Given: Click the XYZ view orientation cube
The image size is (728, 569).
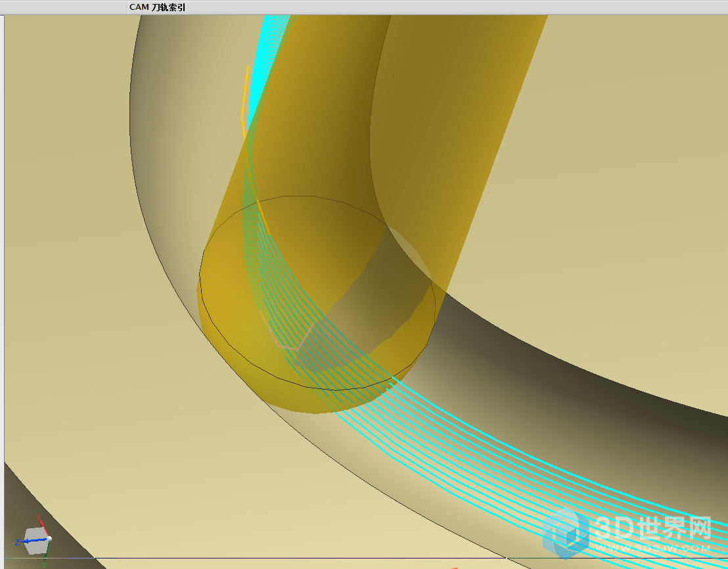Looking at the screenshot, I should pos(35,541).
